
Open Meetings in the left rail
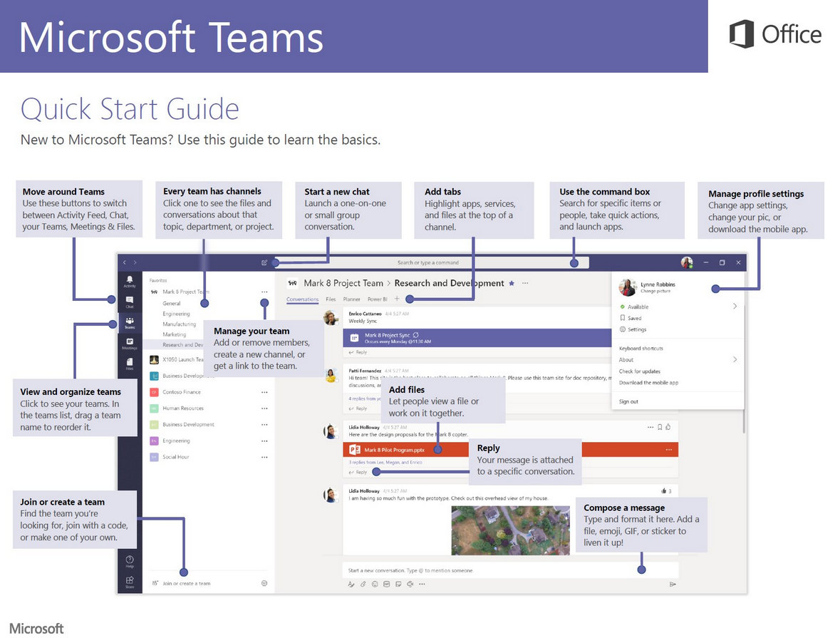pos(130,344)
